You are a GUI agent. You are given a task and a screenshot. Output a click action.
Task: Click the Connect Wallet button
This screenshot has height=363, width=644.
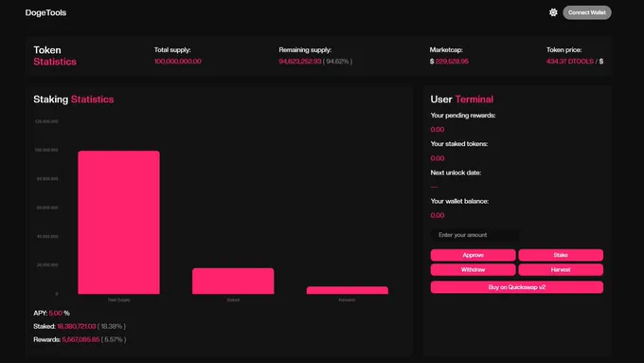[587, 12]
